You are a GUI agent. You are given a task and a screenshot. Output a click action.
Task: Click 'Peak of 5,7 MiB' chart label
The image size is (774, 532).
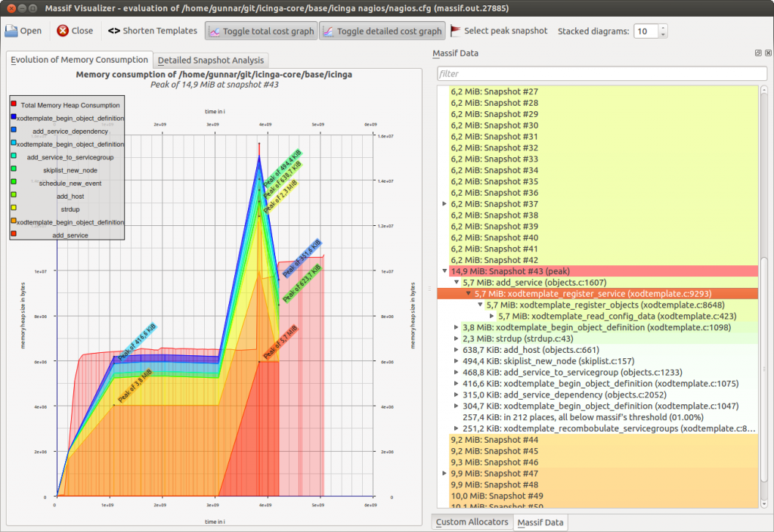[x=280, y=342]
